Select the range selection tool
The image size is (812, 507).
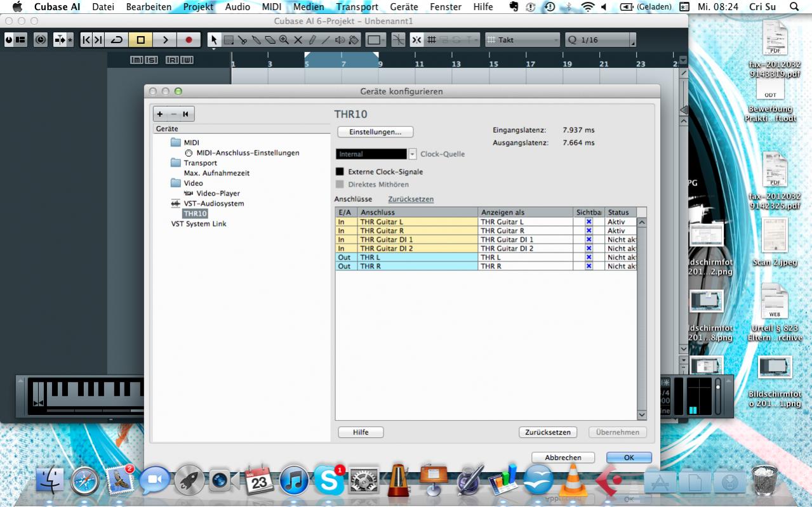[229, 39]
